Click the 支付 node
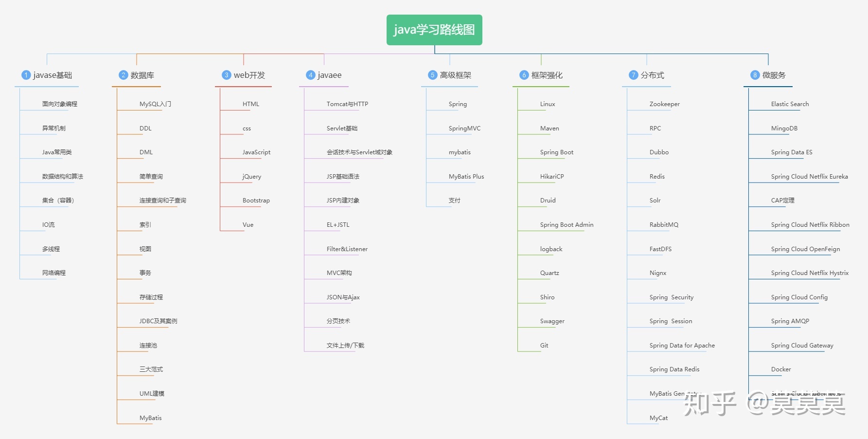This screenshot has height=439, width=868. tap(455, 201)
